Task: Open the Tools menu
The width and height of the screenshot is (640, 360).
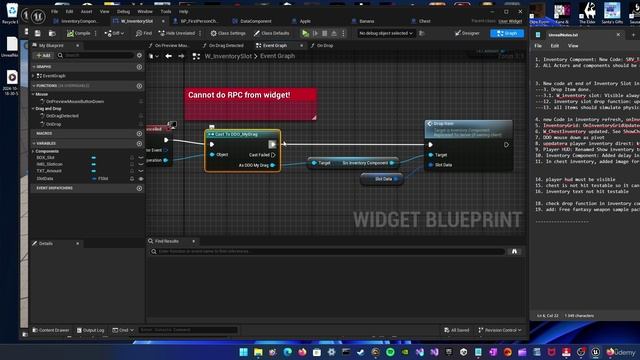Action: 166,12
